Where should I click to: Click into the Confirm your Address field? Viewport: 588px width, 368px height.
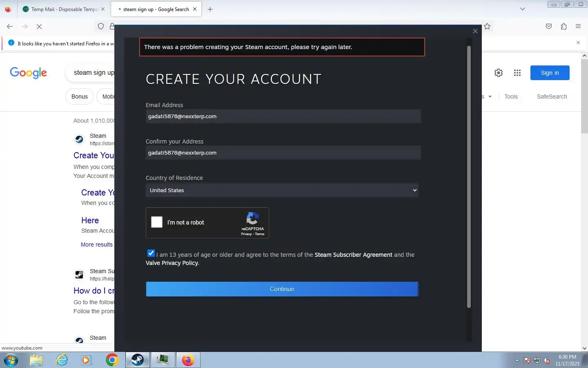[x=283, y=153]
